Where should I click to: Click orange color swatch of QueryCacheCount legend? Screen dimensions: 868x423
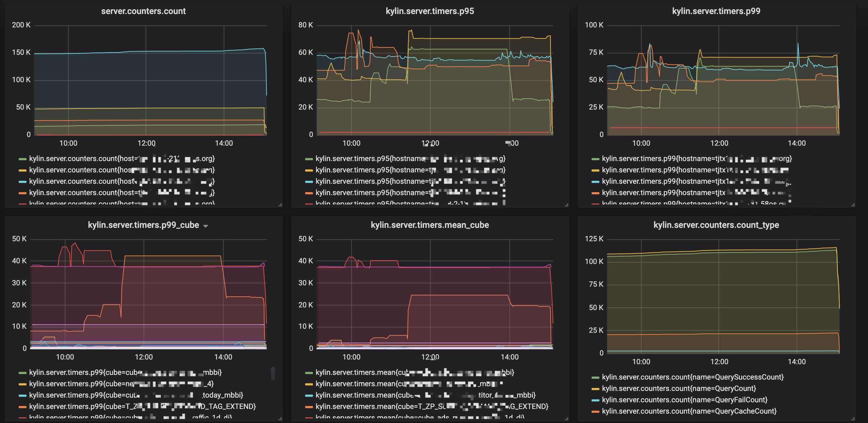[x=595, y=412]
